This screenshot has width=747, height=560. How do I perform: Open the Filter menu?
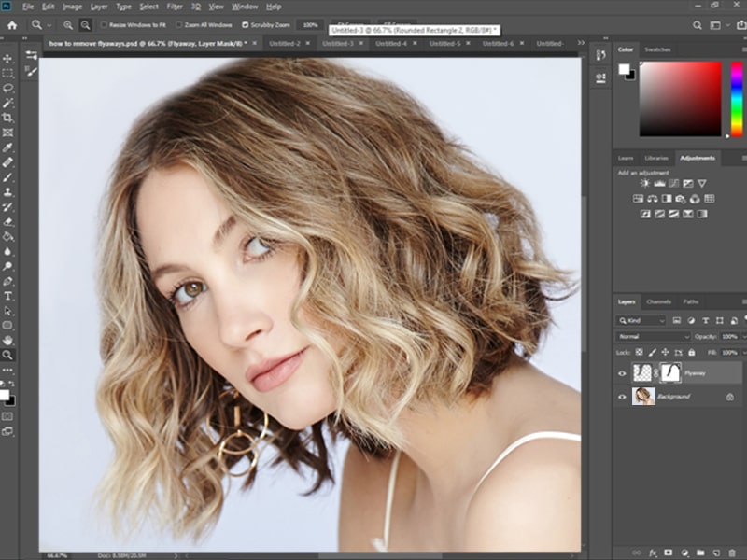point(175,7)
